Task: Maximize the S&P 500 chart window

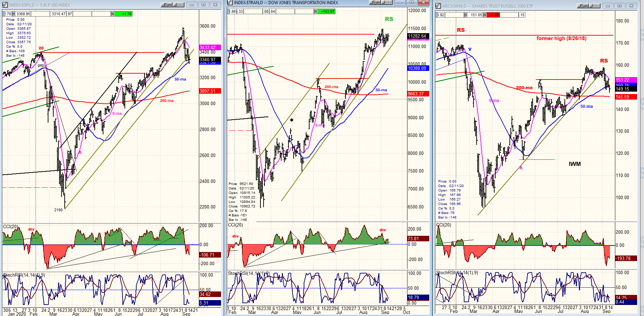Action: pyautogui.click(x=203, y=5)
